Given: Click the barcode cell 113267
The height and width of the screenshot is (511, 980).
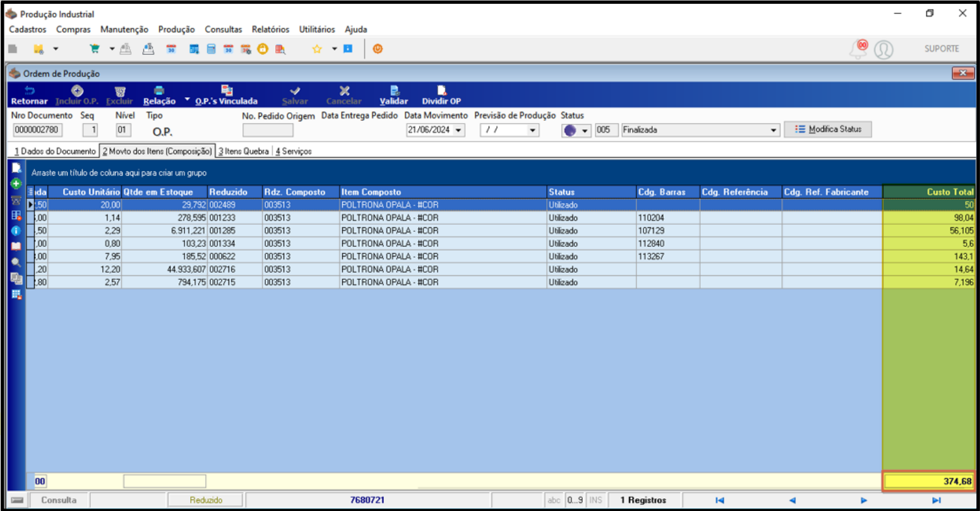Looking at the screenshot, I should click(668, 256).
